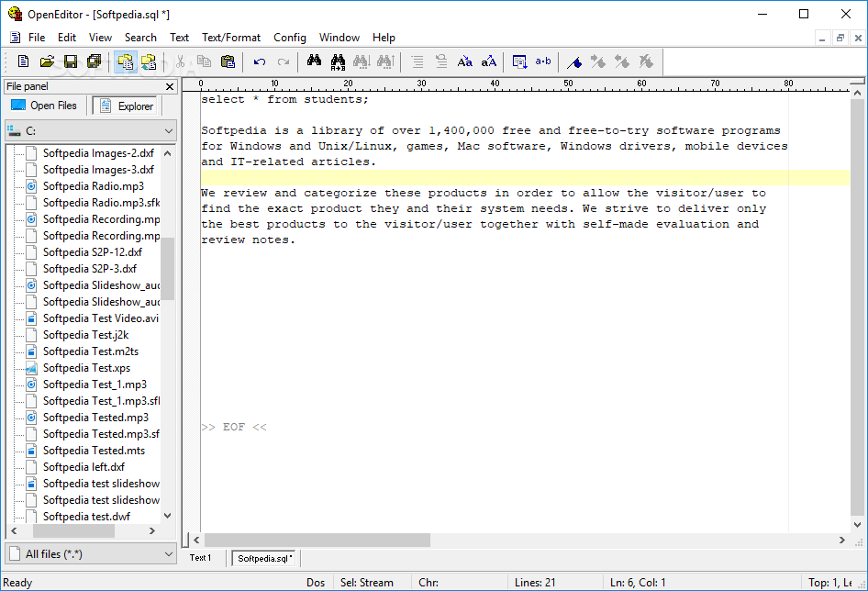Select Softpedia Radio.mp3 in file list
The height and width of the screenshot is (591, 868).
click(93, 186)
